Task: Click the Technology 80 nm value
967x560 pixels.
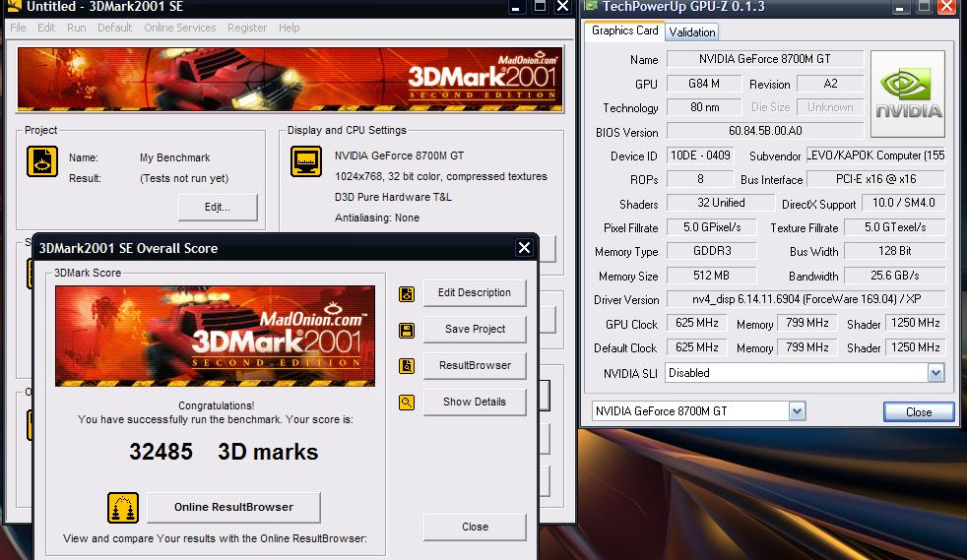Action: (704, 107)
